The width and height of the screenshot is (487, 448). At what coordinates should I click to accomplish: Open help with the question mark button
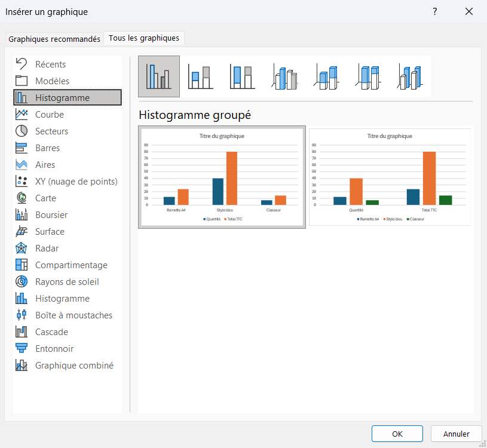pos(435,12)
